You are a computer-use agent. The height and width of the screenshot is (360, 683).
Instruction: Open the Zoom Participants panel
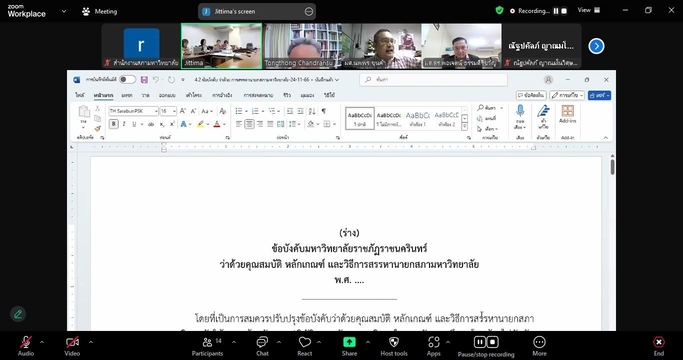207,346
